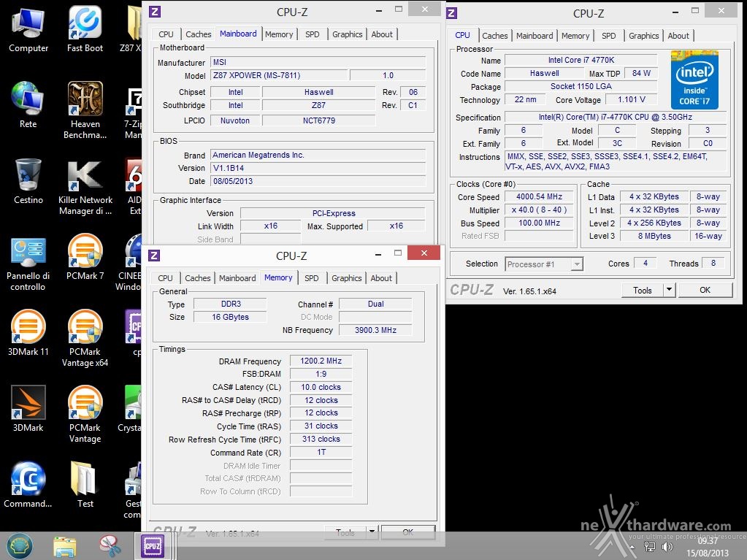The height and width of the screenshot is (560, 747).
Task: Switch to CPU tab in Mainboard window
Action: point(166,34)
